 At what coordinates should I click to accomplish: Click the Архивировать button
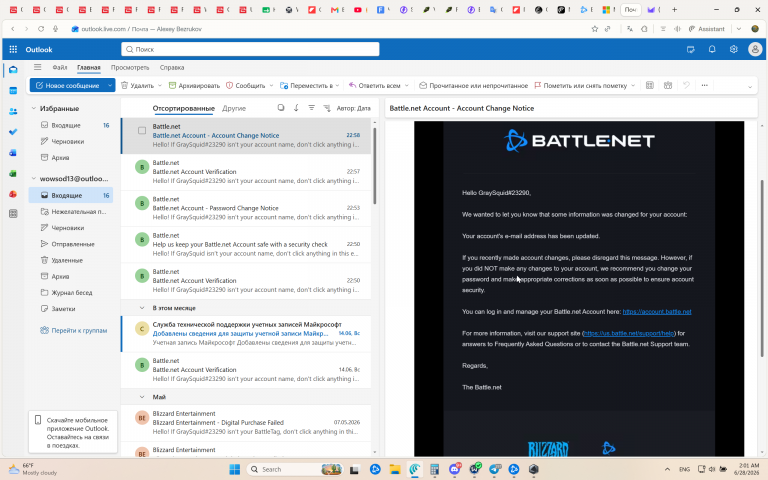pyautogui.click(x=194, y=85)
